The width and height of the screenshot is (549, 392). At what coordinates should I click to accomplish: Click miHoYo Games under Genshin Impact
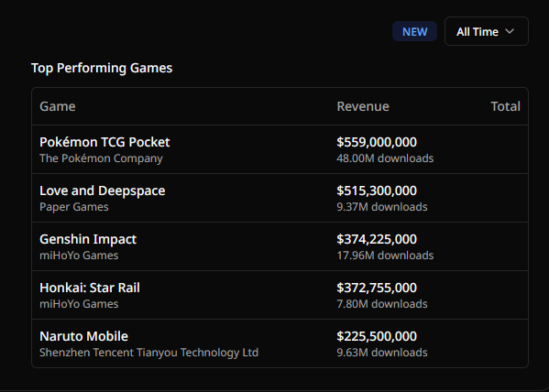[79, 256]
